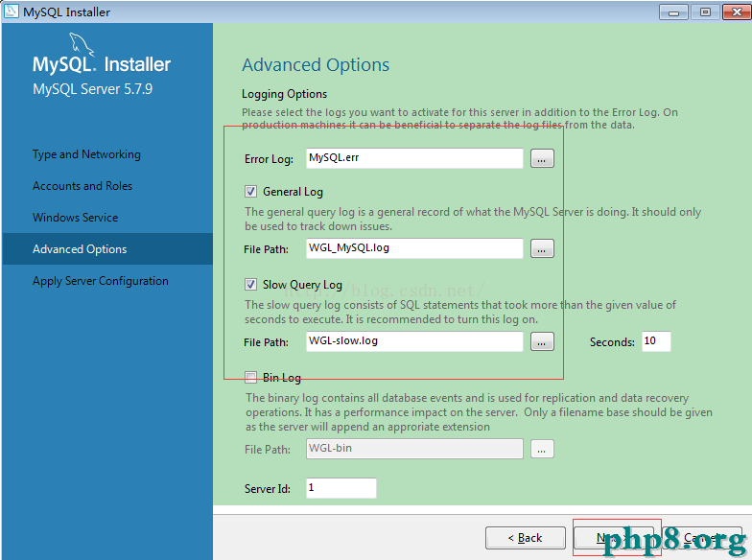Select the Advanced Options step
The image size is (752, 560).
point(107,249)
